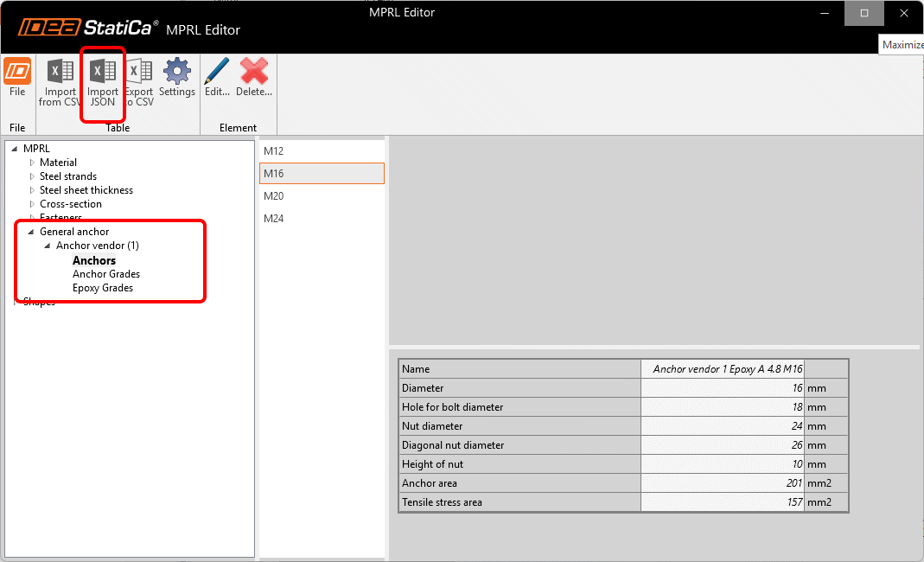Click the IDEA StatiCa logo

click(86, 29)
